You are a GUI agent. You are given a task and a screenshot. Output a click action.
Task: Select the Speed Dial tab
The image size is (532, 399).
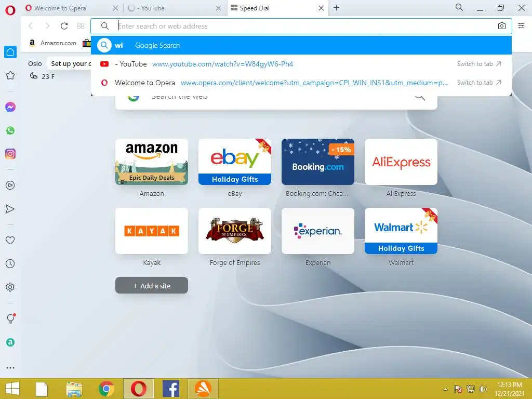tap(277, 8)
